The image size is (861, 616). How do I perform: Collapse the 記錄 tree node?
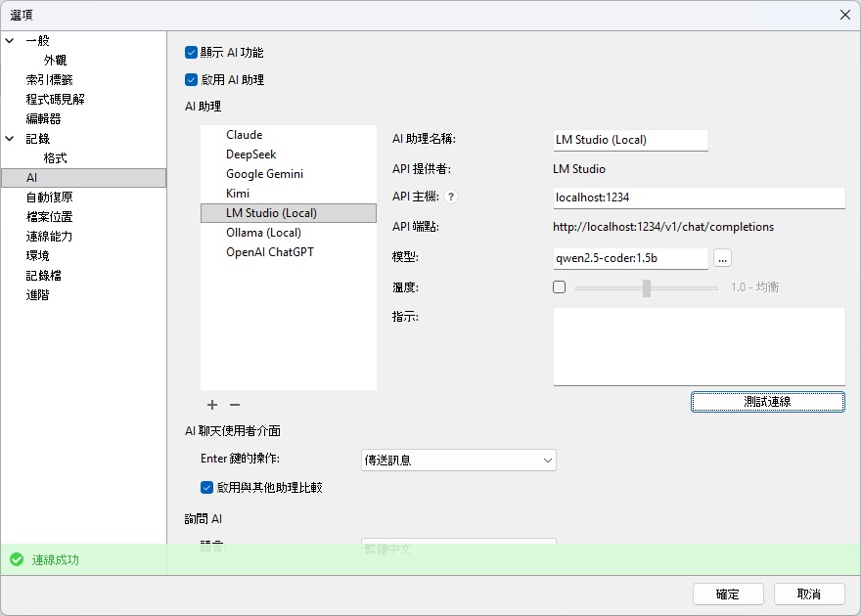[x=10, y=138]
